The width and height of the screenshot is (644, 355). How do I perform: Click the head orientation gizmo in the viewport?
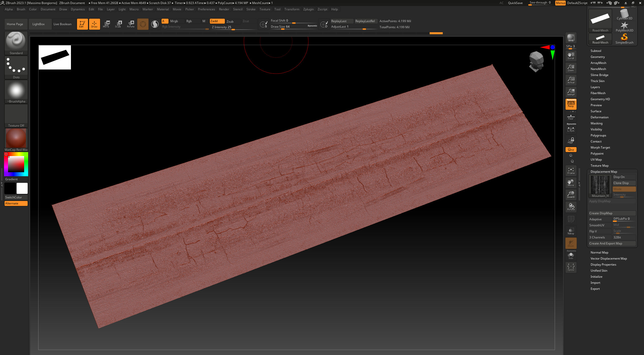click(536, 61)
